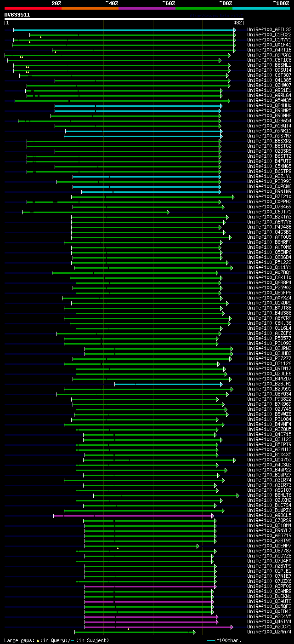Click the cyan alignment bar for A8IL32
Screen dimensions: 294x644
click(x=124, y=30)
